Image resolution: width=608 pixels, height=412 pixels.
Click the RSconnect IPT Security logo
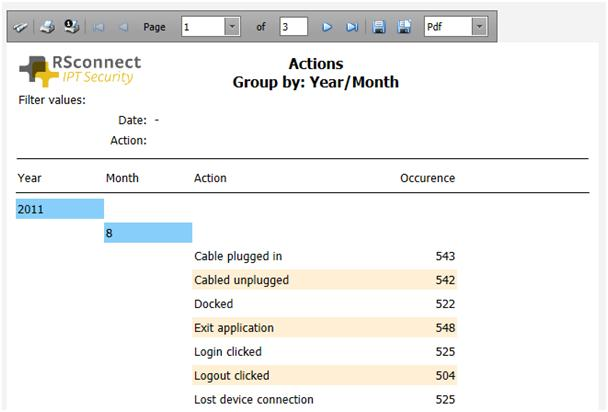pyautogui.click(x=80, y=69)
